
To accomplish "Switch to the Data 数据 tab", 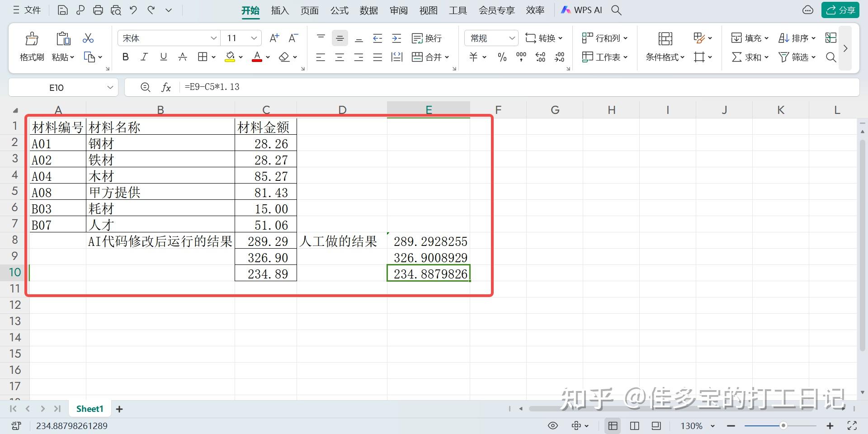I will tap(369, 10).
